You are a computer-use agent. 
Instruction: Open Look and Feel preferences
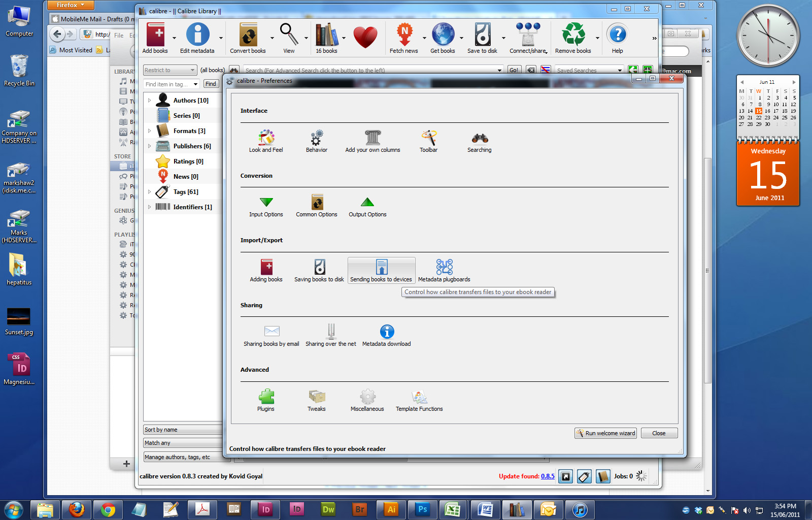pyautogui.click(x=266, y=141)
